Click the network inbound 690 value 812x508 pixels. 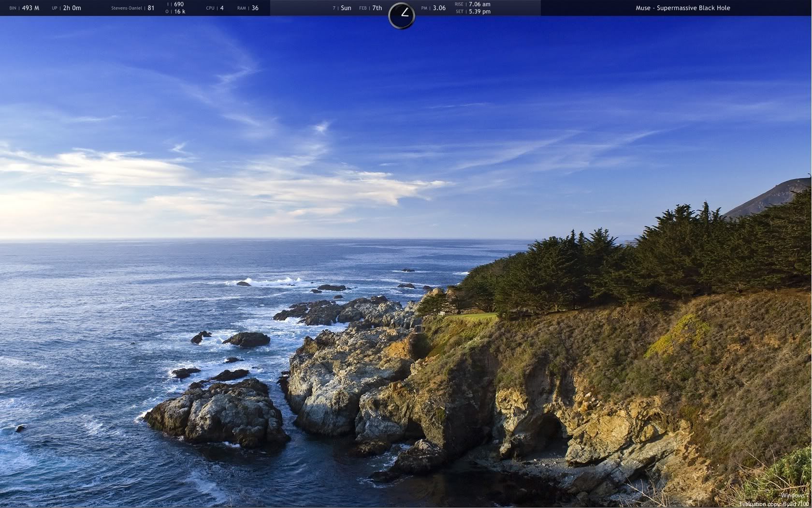[x=179, y=4]
